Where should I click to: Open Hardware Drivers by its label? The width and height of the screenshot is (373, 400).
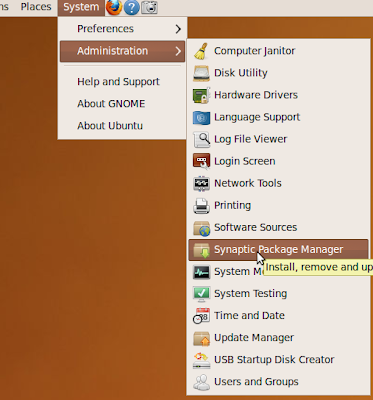point(256,95)
